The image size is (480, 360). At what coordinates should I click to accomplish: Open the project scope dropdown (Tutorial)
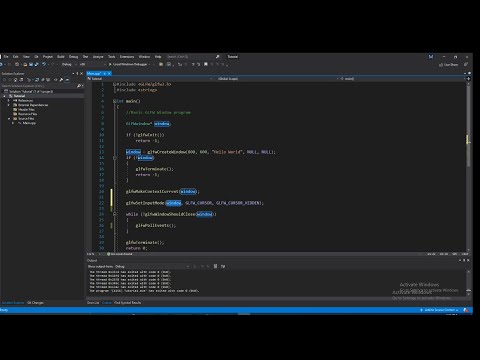[149, 79]
